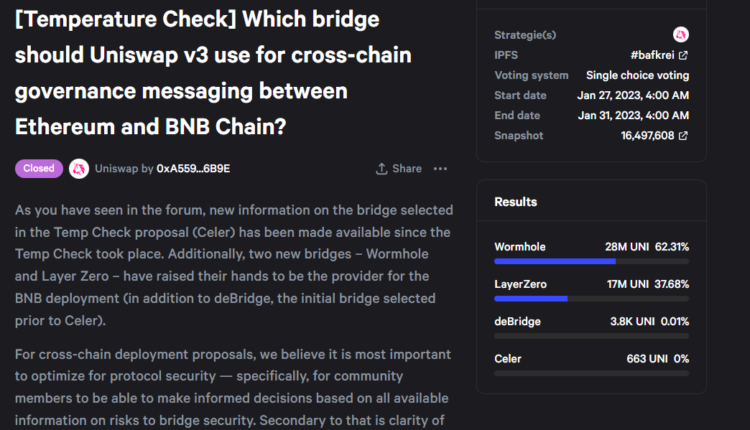The height and width of the screenshot is (430, 750).
Task: Click the proposal title heading
Action: 214,73
